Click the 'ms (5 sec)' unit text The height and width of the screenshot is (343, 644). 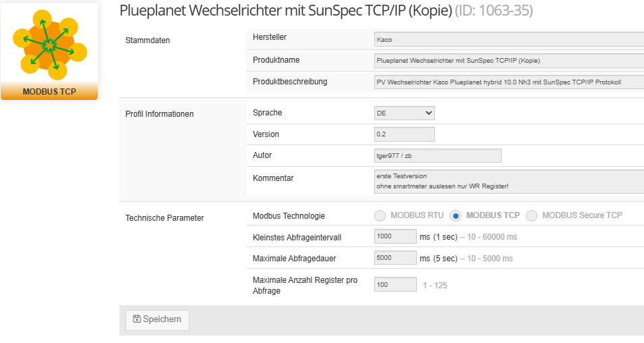[x=438, y=259]
